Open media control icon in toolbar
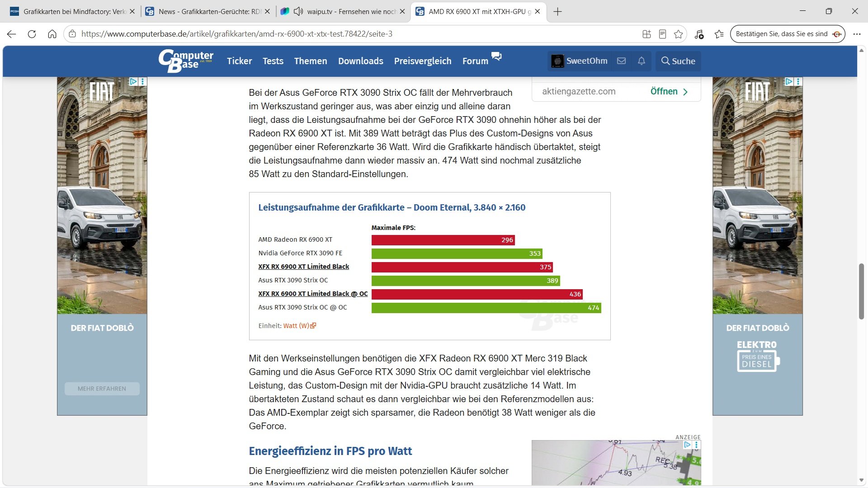The height and width of the screenshot is (488, 868). [x=699, y=34]
